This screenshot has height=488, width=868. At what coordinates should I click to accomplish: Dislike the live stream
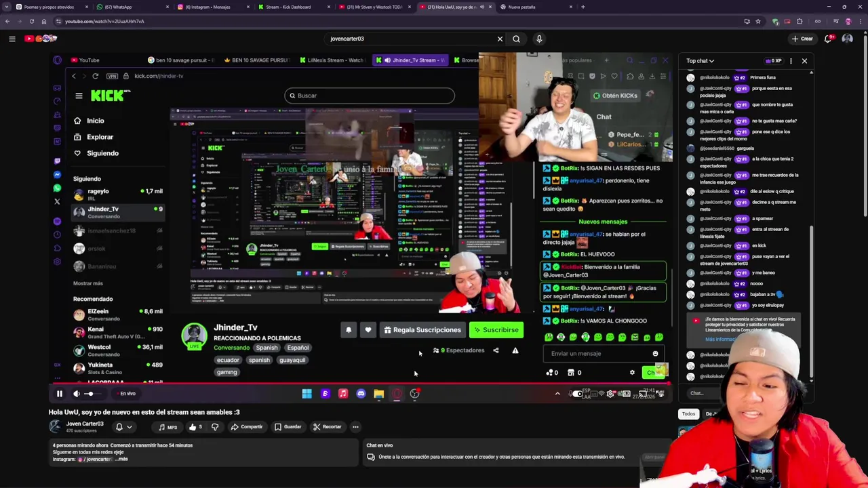pyautogui.click(x=215, y=427)
